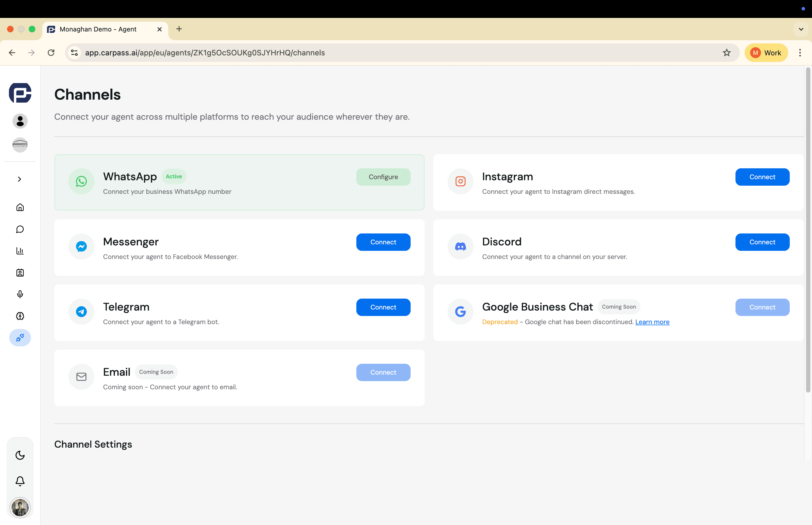
Task: Open Learn more about Google chat deprecation
Action: tap(652, 322)
